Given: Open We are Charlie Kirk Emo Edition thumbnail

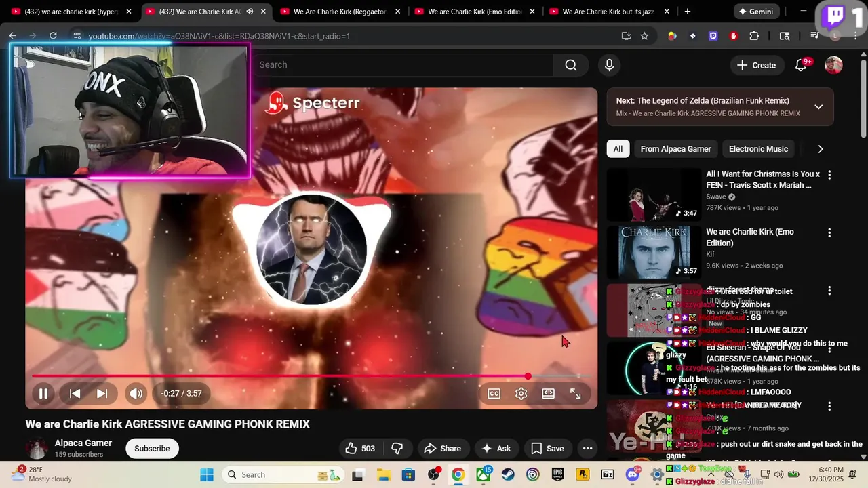Looking at the screenshot, I should pyautogui.click(x=654, y=252).
